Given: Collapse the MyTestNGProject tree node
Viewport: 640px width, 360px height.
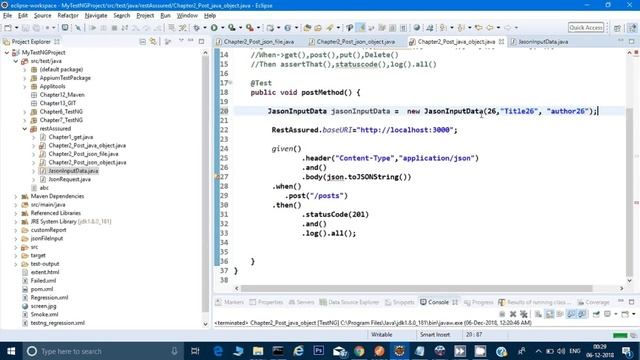Looking at the screenshot, I should [7, 53].
